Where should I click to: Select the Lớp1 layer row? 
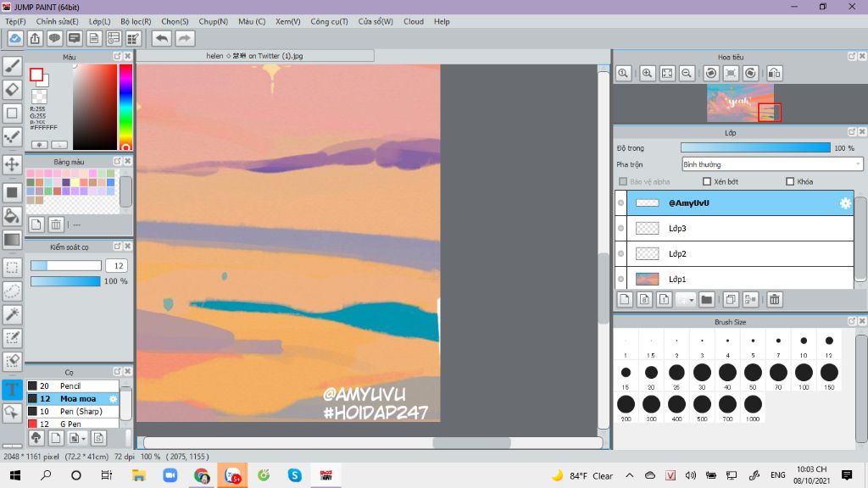(x=740, y=279)
